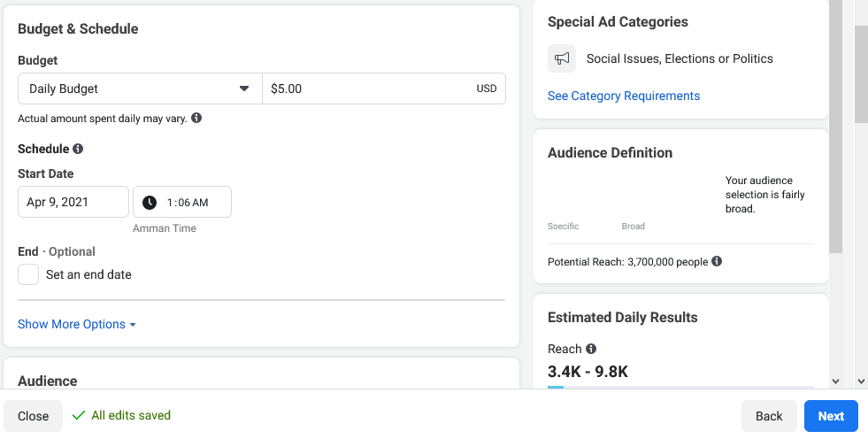Expand Show More Options
Viewport: 868px width, 439px height.
(77, 325)
